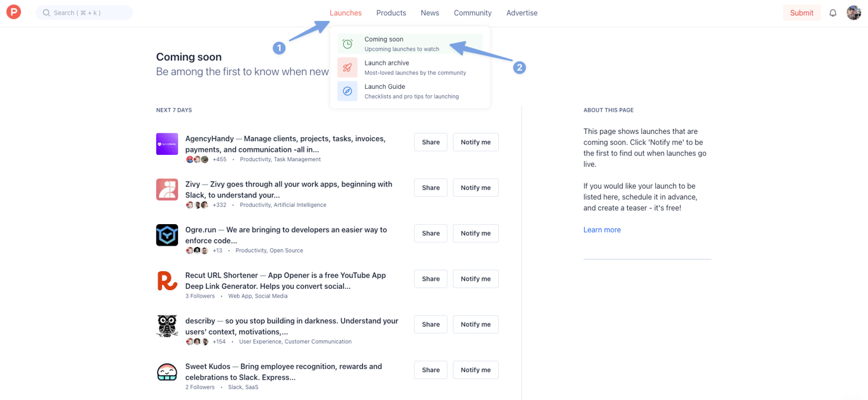Image resolution: width=868 pixels, height=400 pixels.
Task: Open describy owl logo
Action: pos(167,326)
